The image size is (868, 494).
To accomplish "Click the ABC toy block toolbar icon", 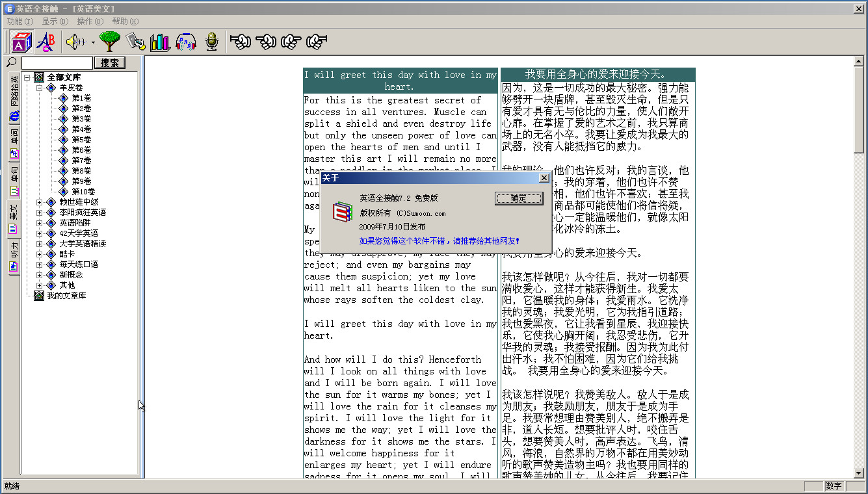I will point(21,42).
